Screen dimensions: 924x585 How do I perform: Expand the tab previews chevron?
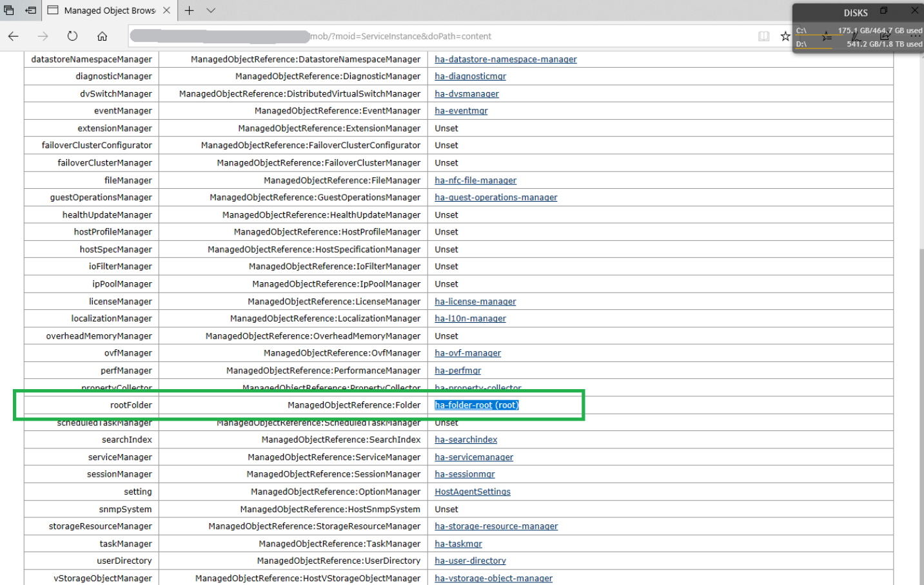pos(211,10)
